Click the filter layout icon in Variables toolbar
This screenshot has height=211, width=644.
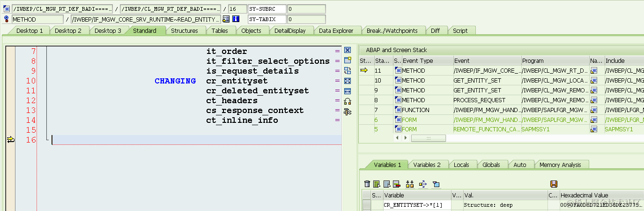[x=436, y=184]
